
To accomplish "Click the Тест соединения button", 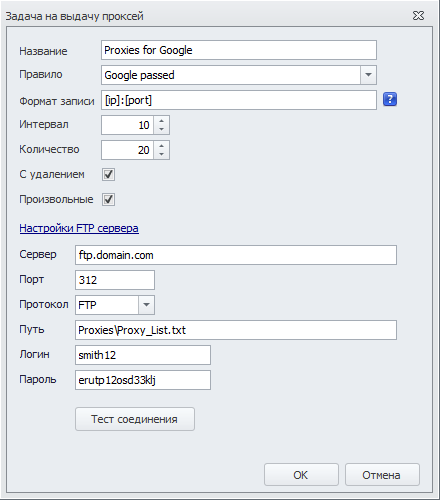I will click(135, 419).
